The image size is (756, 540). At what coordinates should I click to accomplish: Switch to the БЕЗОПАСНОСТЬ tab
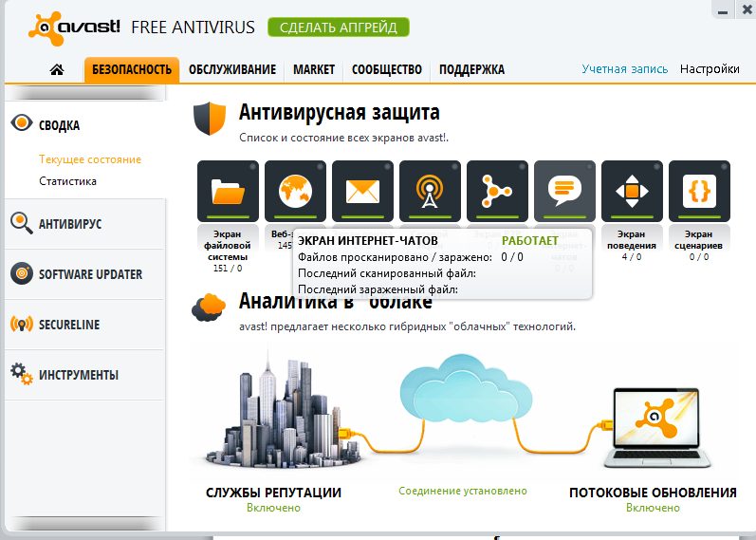coord(132,70)
